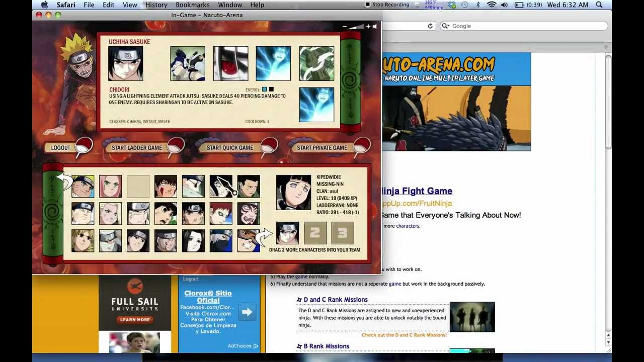Open the Bookmarks menu
Screen dimensions: 644x362
tap(193, 5)
